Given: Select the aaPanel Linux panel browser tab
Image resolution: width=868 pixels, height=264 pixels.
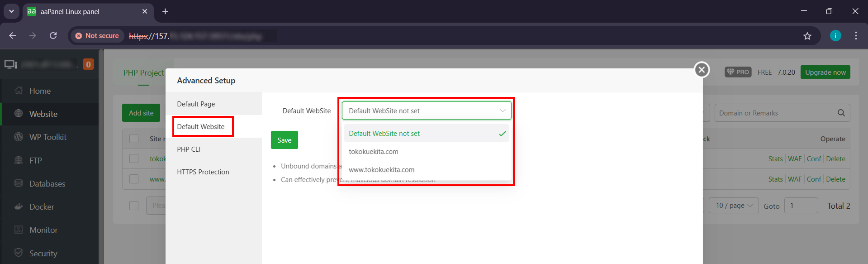Looking at the screenshot, I should coord(88,11).
